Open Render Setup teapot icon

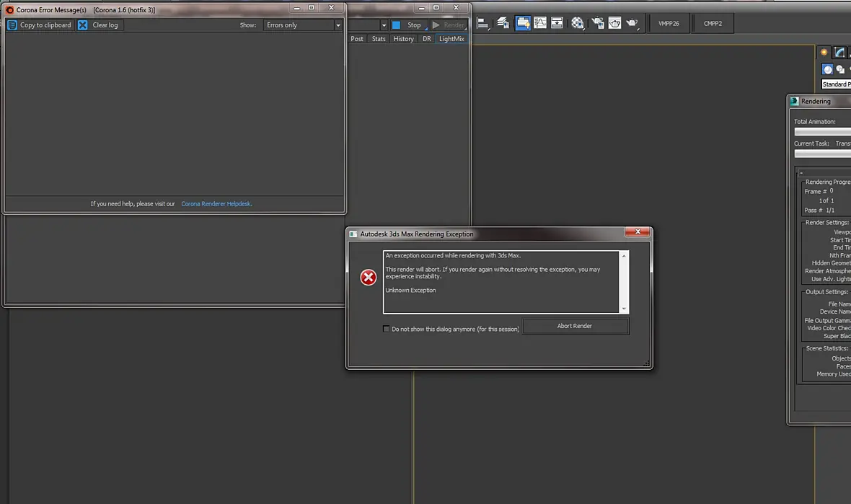click(x=598, y=23)
